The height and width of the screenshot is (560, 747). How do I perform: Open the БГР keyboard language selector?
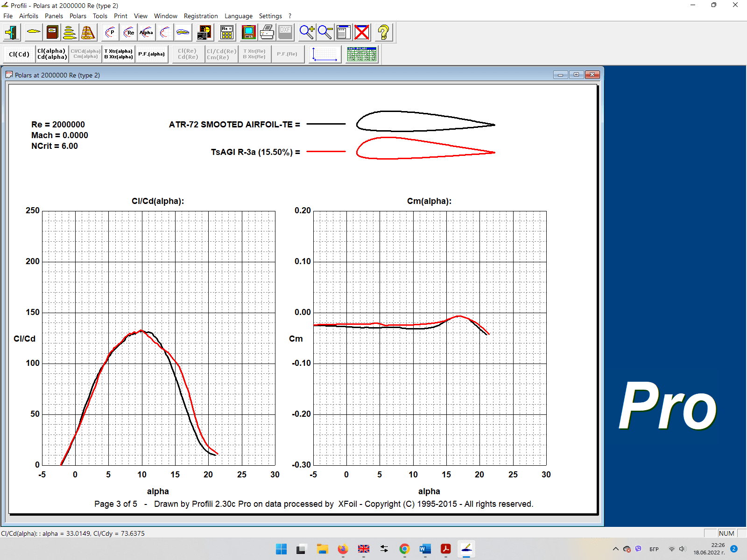[x=654, y=549]
